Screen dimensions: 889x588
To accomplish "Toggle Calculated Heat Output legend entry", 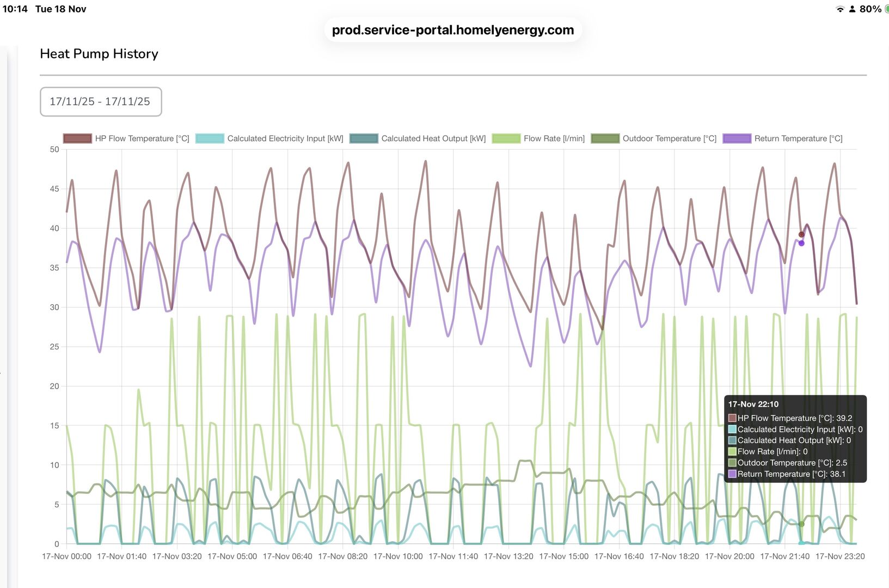I will 418,138.
